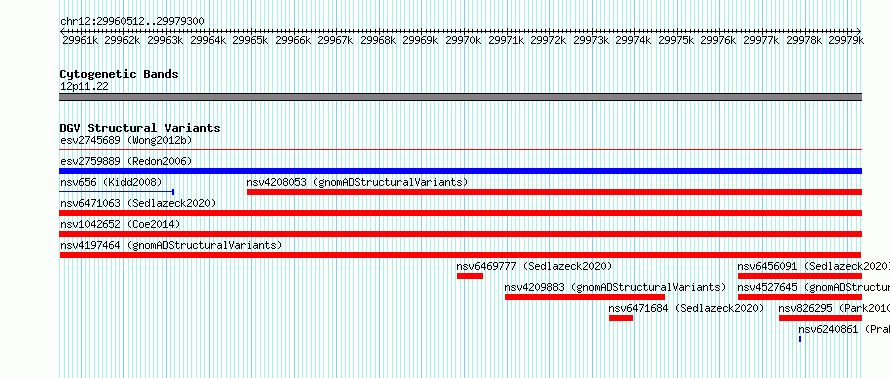Screen dimensions: 890x378
Task: Click the 29979k ruler position
Action: 846,40
